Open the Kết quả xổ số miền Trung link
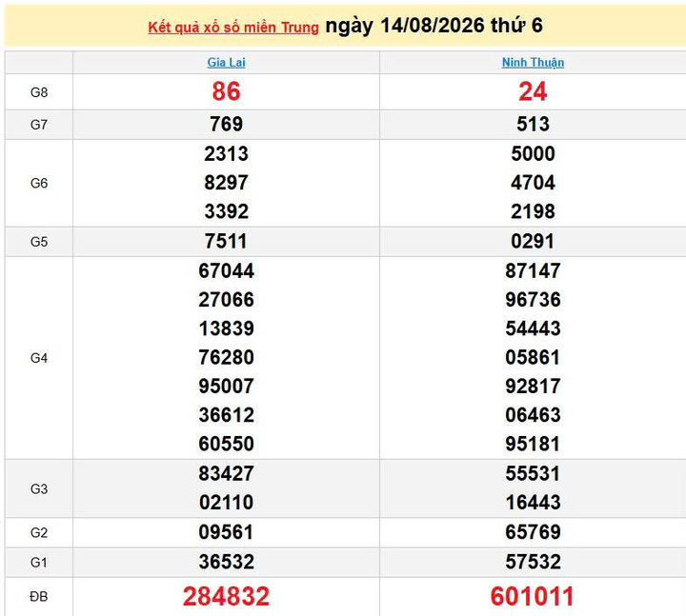Viewport: 686px width, 616px height. tap(233, 28)
